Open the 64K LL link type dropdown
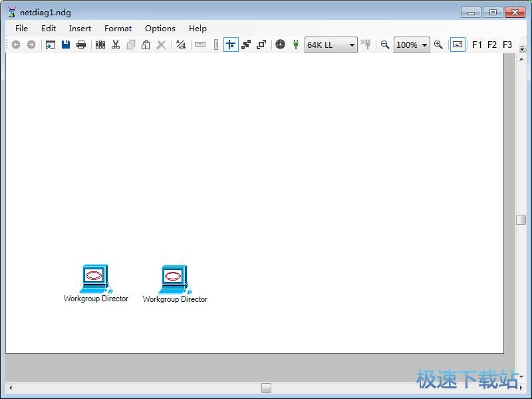This screenshot has width=532, height=399. click(x=331, y=45)
